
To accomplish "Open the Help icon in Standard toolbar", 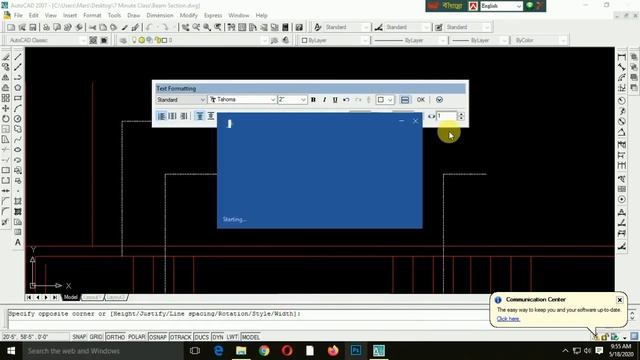I will click(299, 27).
